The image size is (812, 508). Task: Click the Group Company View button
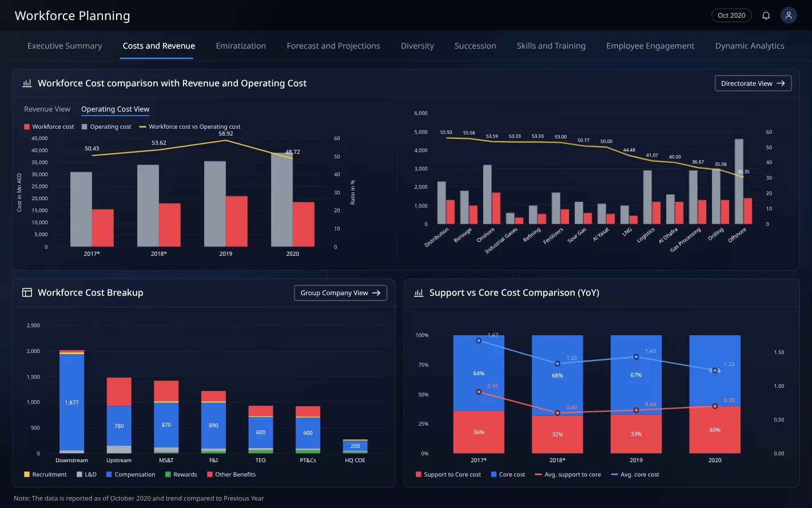[340, 293]
